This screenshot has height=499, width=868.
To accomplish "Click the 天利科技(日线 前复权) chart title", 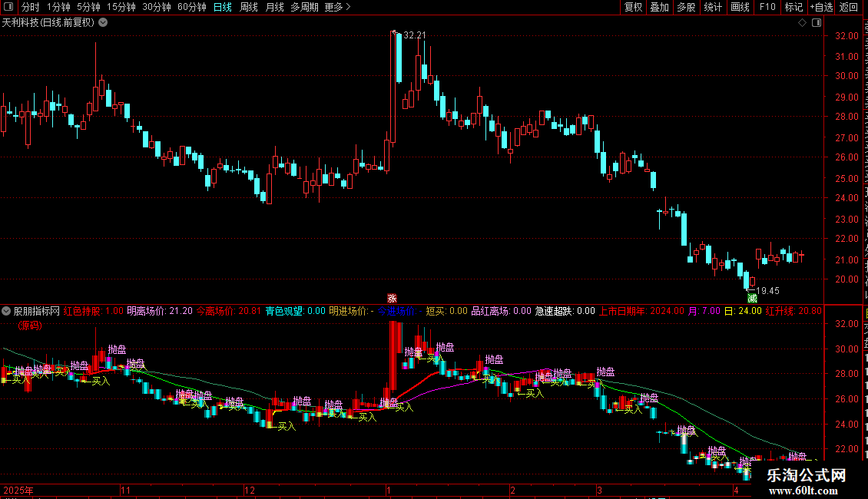I will tap(48, 22).
